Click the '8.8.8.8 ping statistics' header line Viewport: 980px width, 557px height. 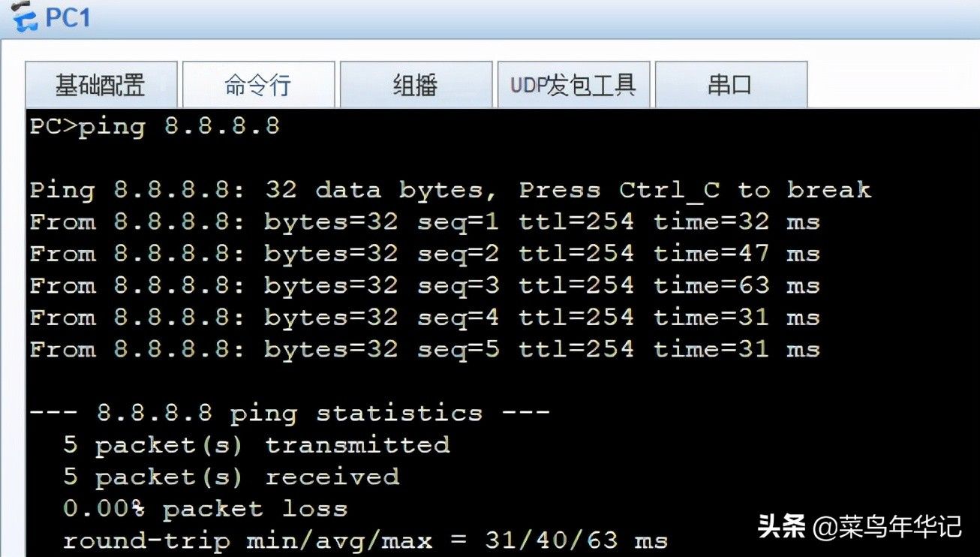(290, 413)
